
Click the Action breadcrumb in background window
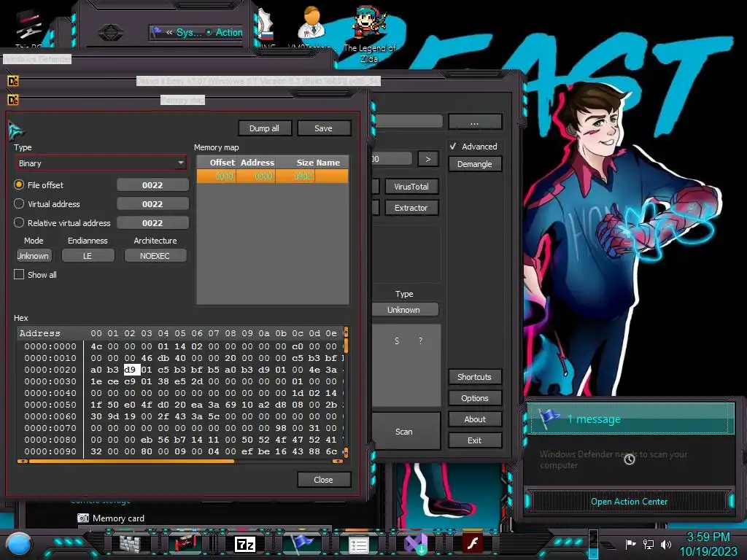coord(228,32)
